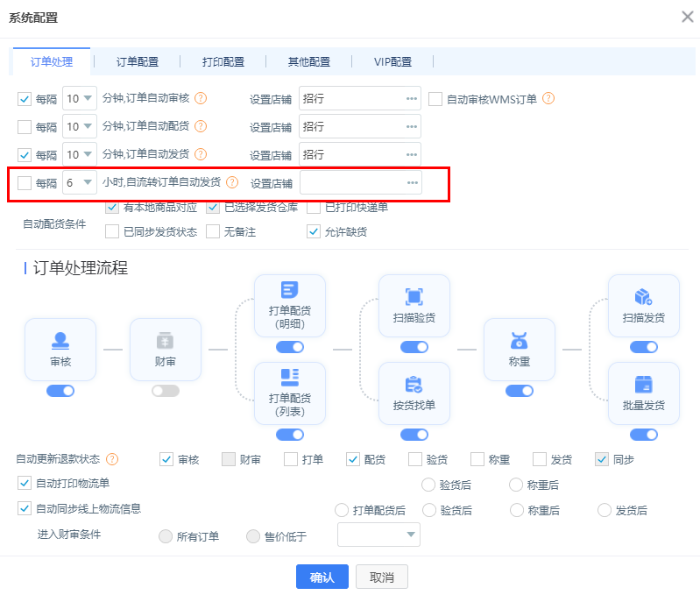Screen dimensions: 700x595
Task: Select the 打单配货(明细) step icon
Action: [x=290, y=290]
